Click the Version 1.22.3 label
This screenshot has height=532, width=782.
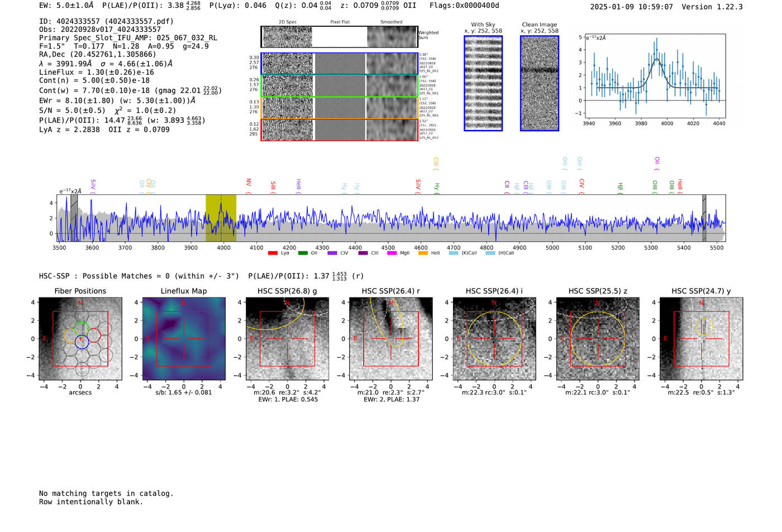712,7
